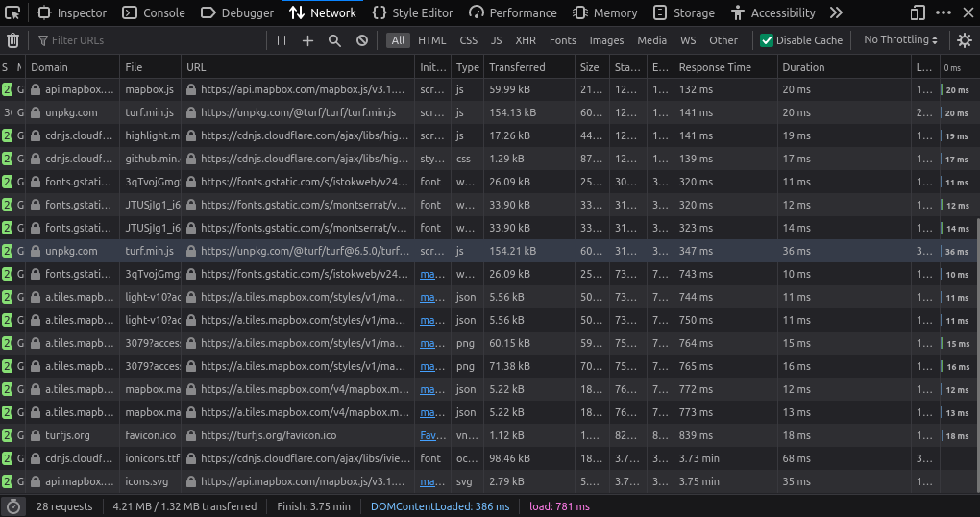Viewport: 980px width, 517px height.
Task: Open the Performance tab
Action: [x=513, y=12]
